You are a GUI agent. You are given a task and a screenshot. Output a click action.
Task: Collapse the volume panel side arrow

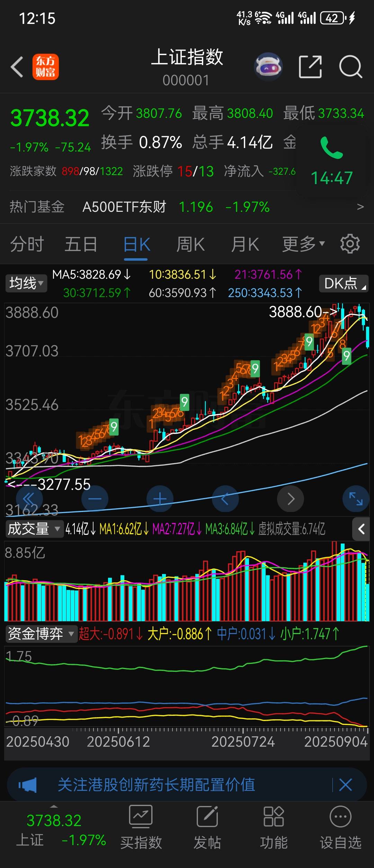click(x=361, y=529)
